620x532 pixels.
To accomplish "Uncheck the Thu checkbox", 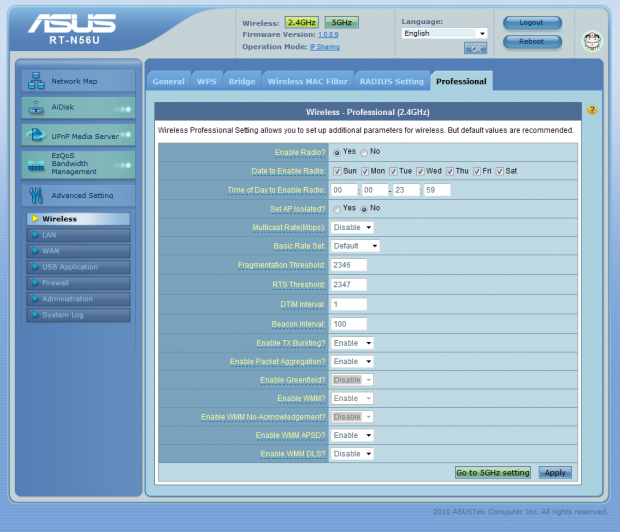I will pyautogui.click(x=450, y=171).
